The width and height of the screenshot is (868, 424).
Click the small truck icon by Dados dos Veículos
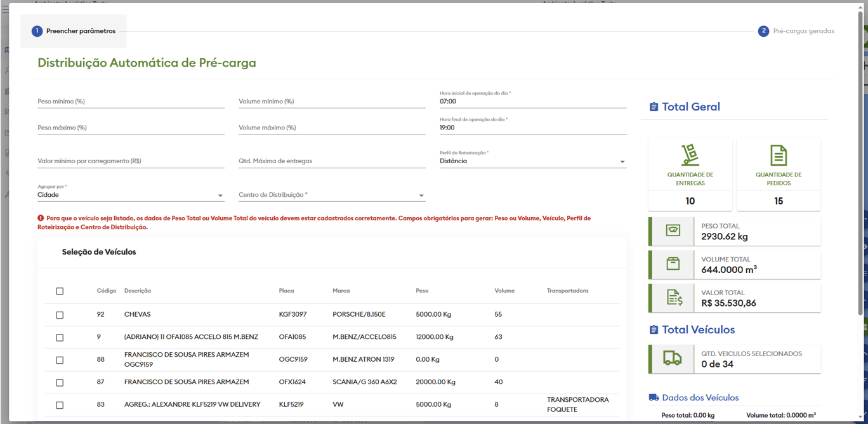point(654,398)
